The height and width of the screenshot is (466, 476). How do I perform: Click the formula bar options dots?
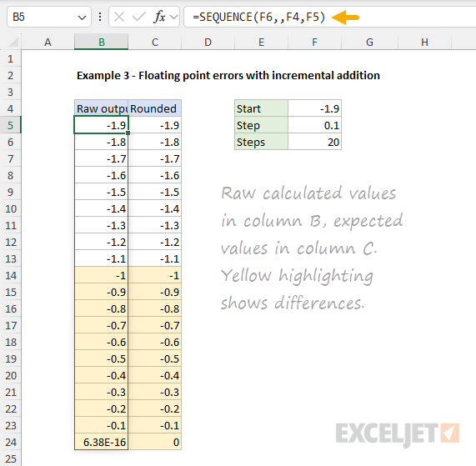coord(100,17)
